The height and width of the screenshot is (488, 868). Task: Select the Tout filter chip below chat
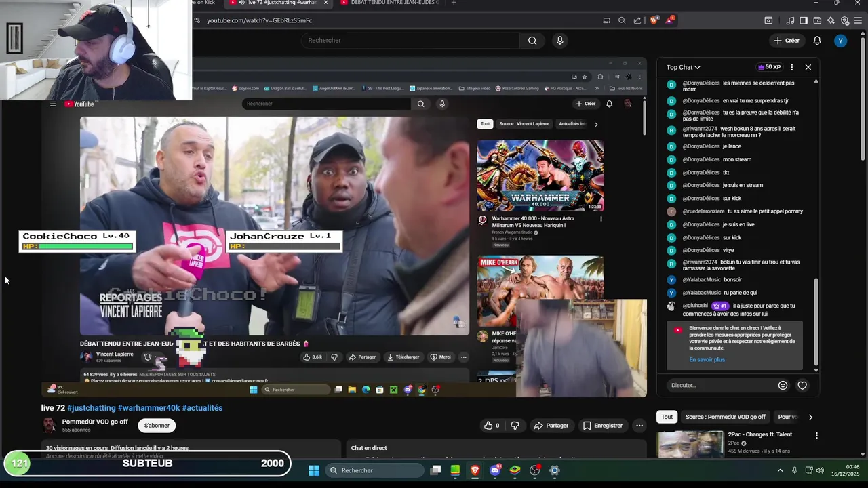667,417
